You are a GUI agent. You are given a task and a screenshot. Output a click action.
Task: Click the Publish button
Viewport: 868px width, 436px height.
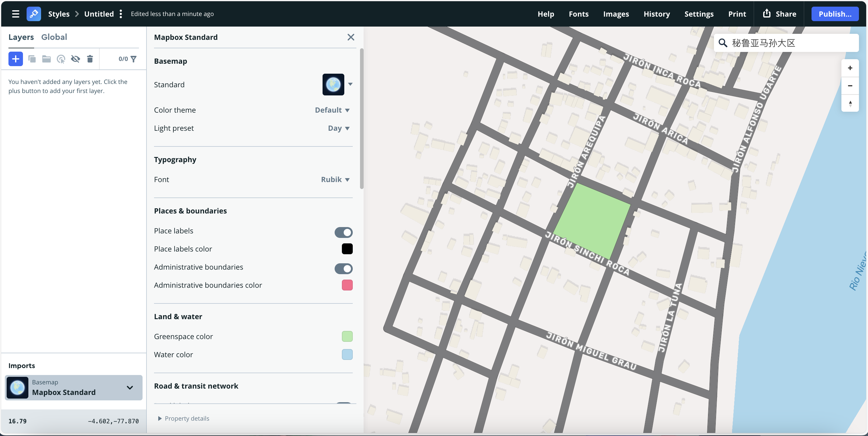(835, 14)
